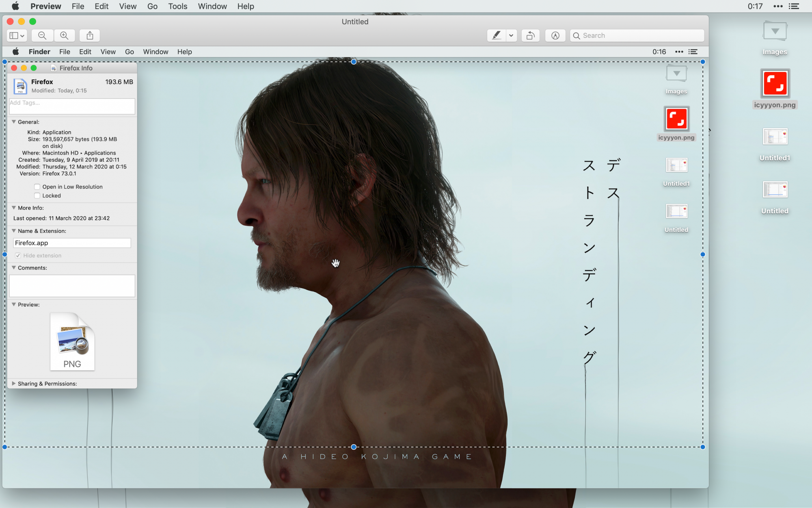
Task: Click the PNG preview icon in the image
Action: (72, 341)
